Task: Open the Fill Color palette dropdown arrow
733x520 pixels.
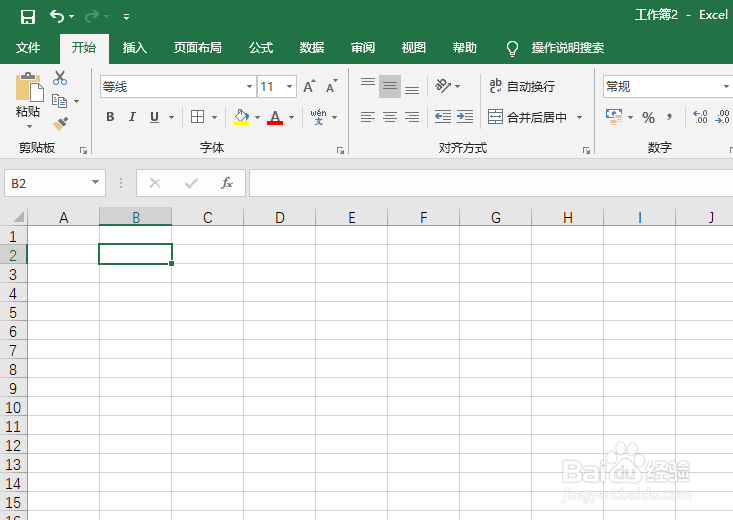Action: point(257,117)
